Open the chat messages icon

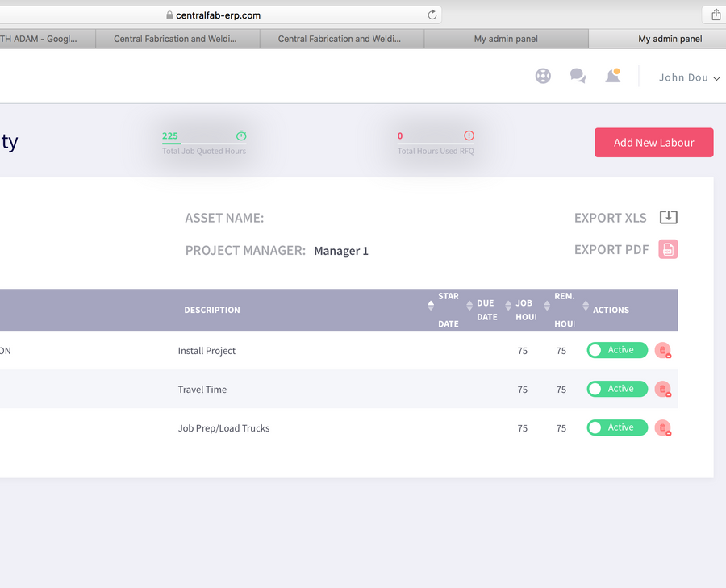point(578,76)
